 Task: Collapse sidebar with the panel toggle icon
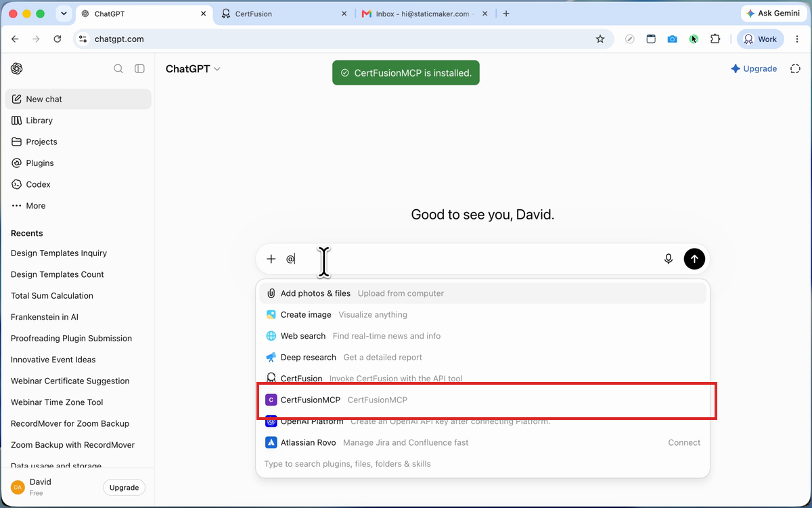click(x=139, y=68)
